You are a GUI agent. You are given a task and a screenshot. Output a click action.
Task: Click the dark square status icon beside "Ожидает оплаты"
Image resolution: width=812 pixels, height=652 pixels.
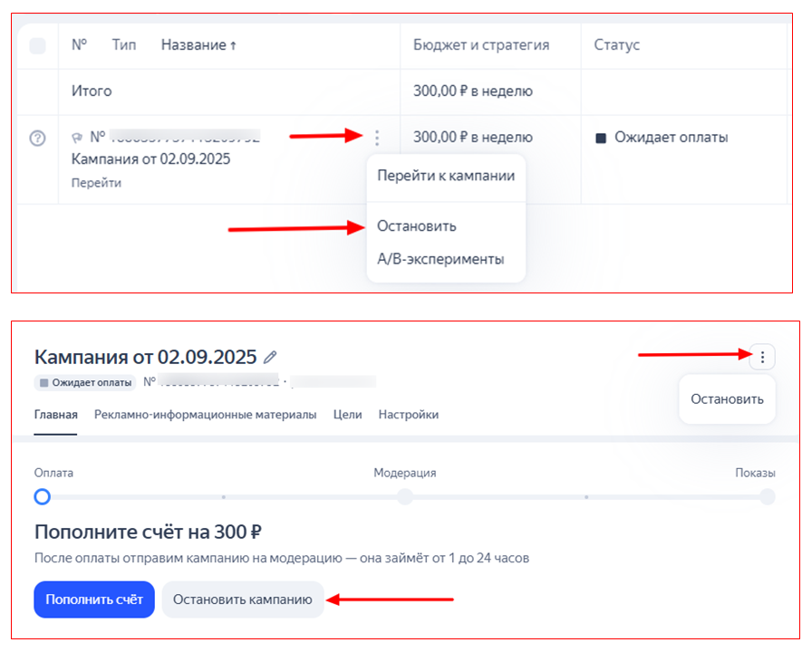click(x=600, y=139)
